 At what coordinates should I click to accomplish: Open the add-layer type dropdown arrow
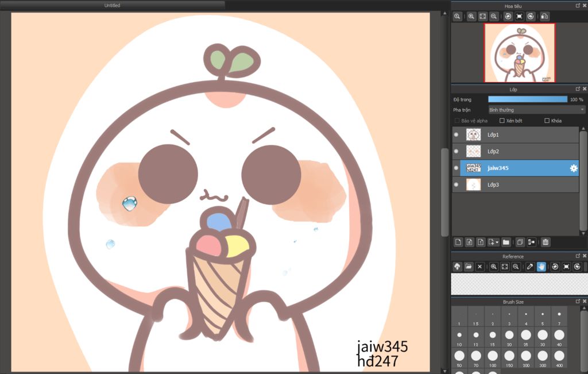[x=497, y=242]
